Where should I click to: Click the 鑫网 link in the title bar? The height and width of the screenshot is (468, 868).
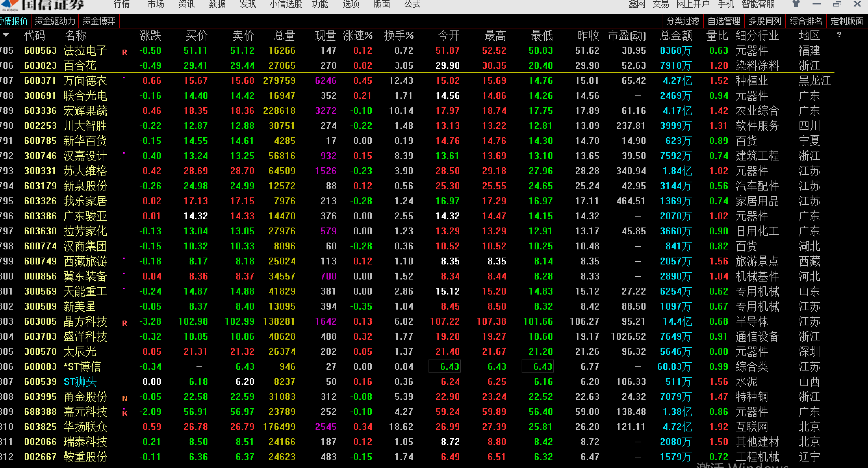tap(637, 4)
